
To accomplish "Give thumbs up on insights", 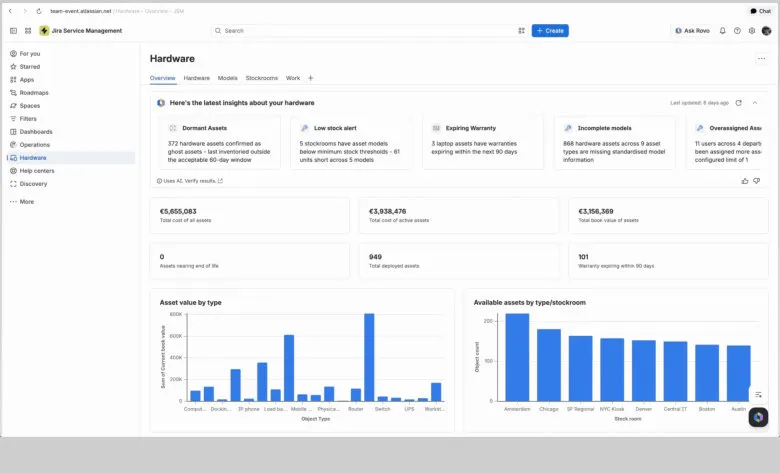I will click(745, 181).
